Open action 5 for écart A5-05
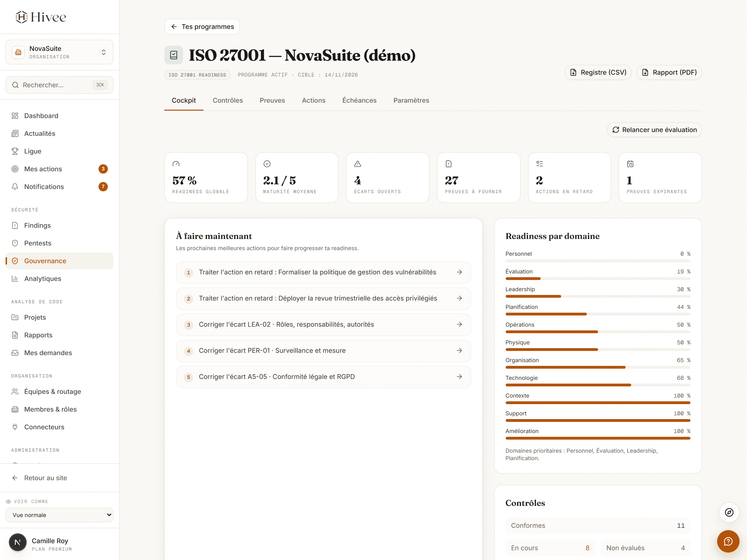The height and width of the screenshot is (560, 747). (323, 377)
